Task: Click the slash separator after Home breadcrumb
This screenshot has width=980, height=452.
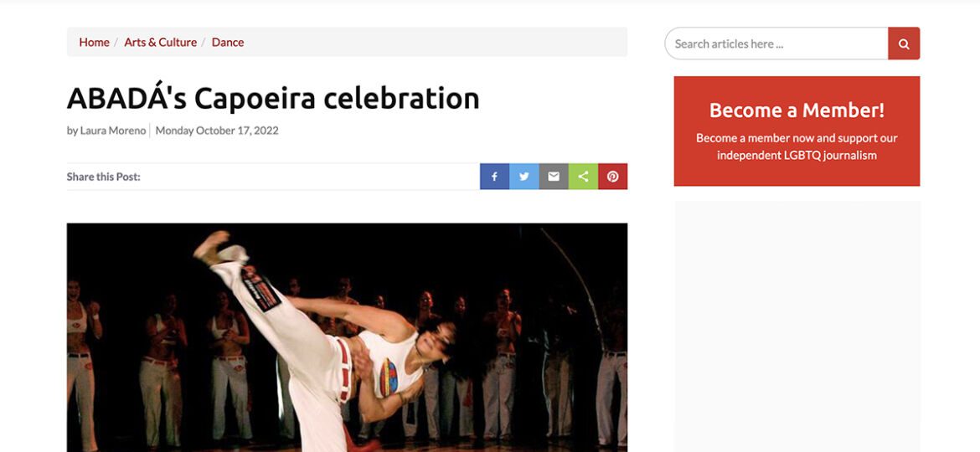Action: tap(117, 43)
